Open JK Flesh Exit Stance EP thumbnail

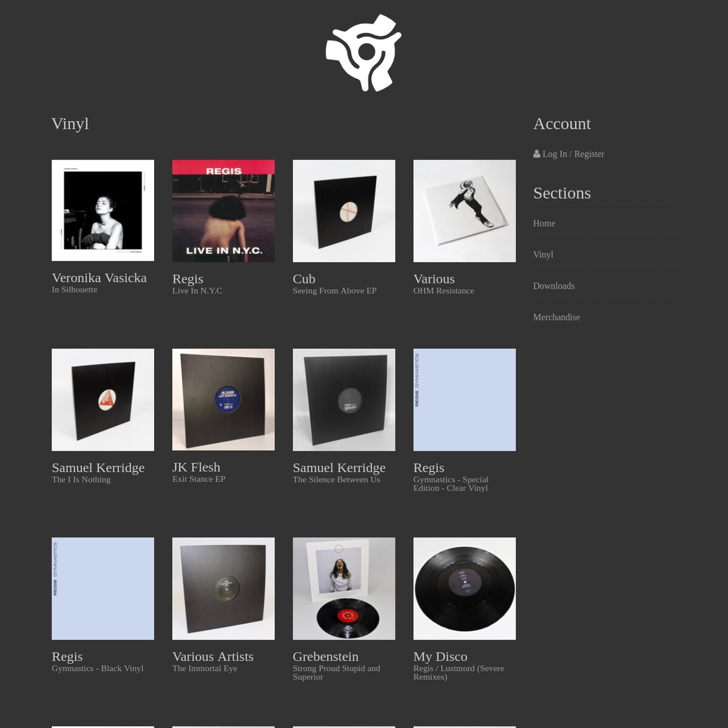[x=223, y=400]
